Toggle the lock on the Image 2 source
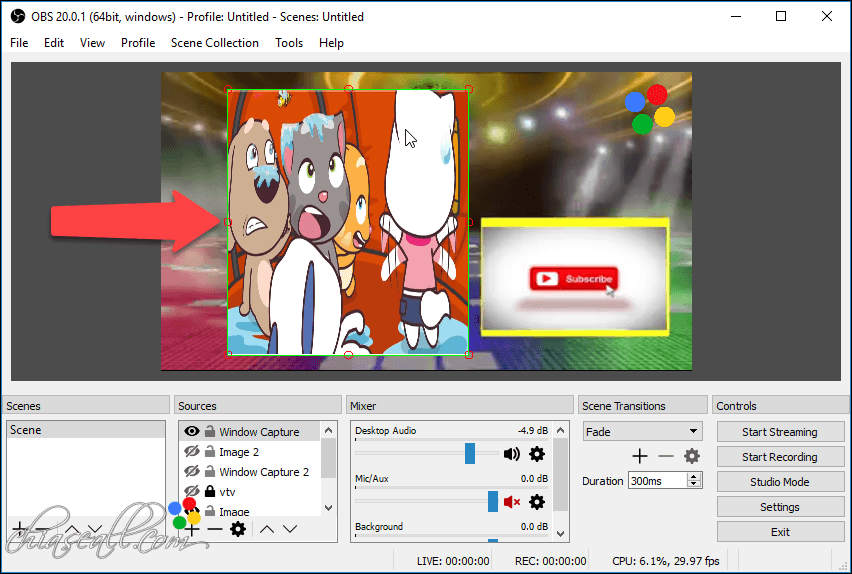852x574 pixels. [x=210, y=452]
